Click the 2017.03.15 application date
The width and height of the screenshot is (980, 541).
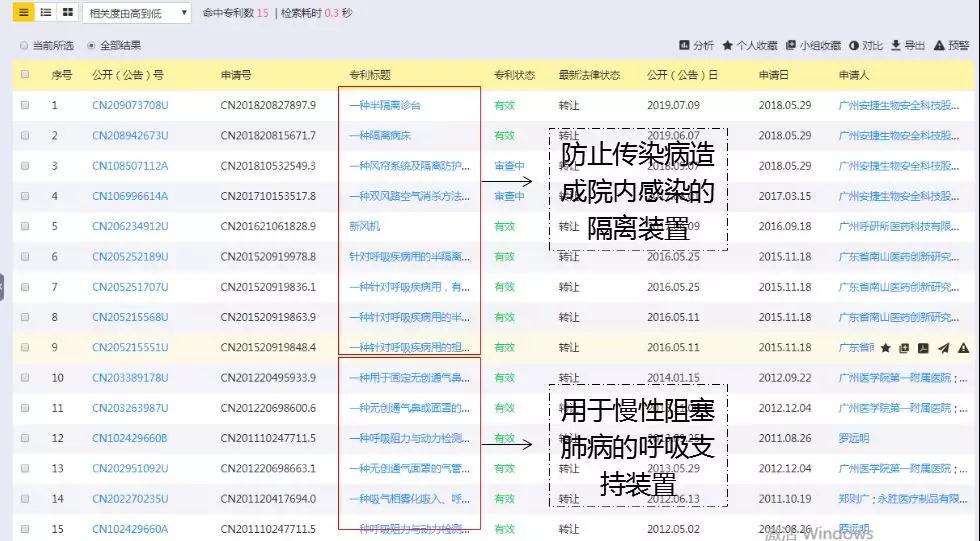pyautogui.click(x=785, y=196)
